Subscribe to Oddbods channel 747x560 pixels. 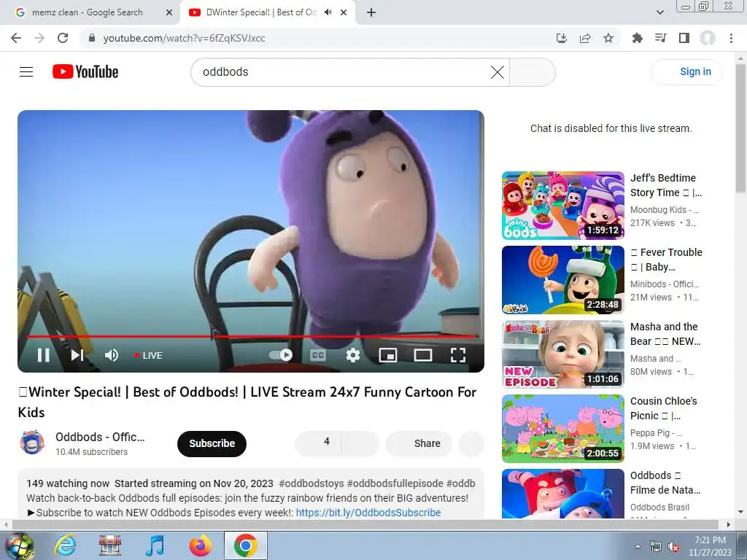[x=212, y=444]
